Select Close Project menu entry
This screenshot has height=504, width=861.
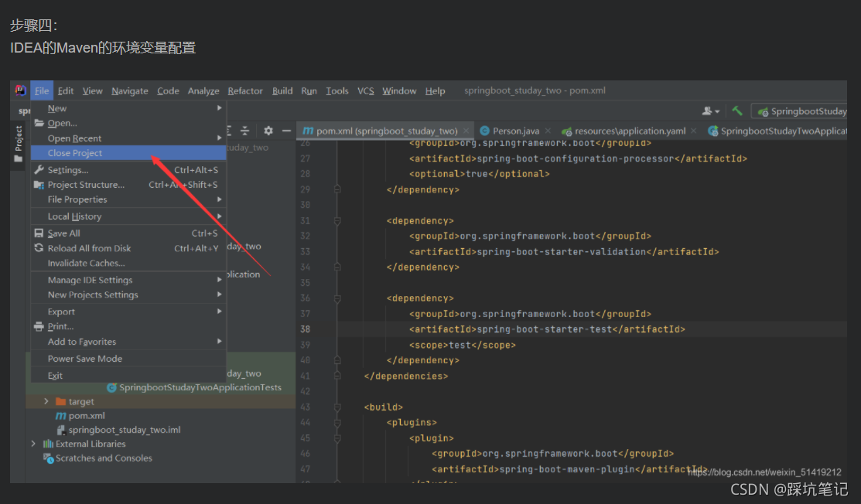(128, 153)
